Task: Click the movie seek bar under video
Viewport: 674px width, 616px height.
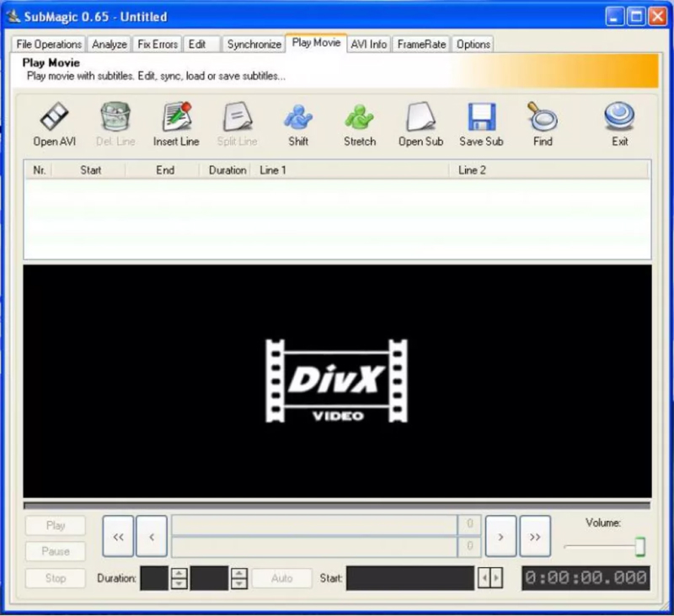Action: (337, 506)
